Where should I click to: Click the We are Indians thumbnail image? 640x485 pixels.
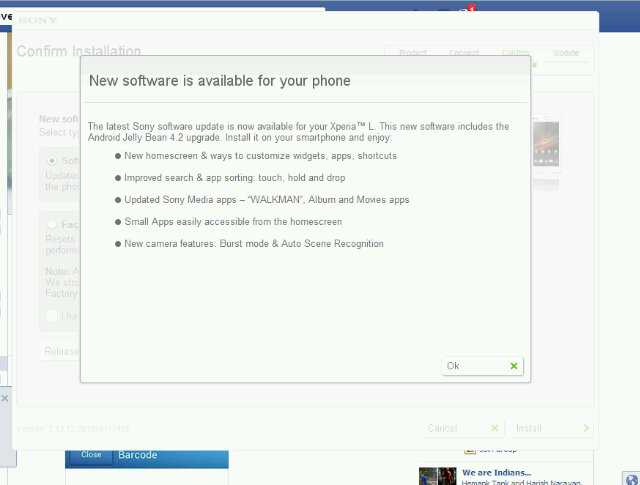click(438, 476)
